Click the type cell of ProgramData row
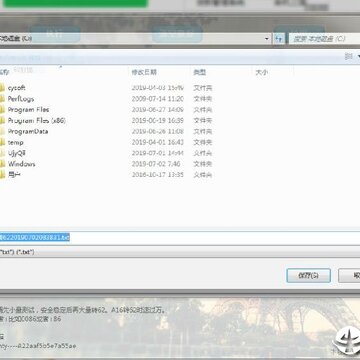The width and height of the screenshot is (360, 360). pos(203,131)
